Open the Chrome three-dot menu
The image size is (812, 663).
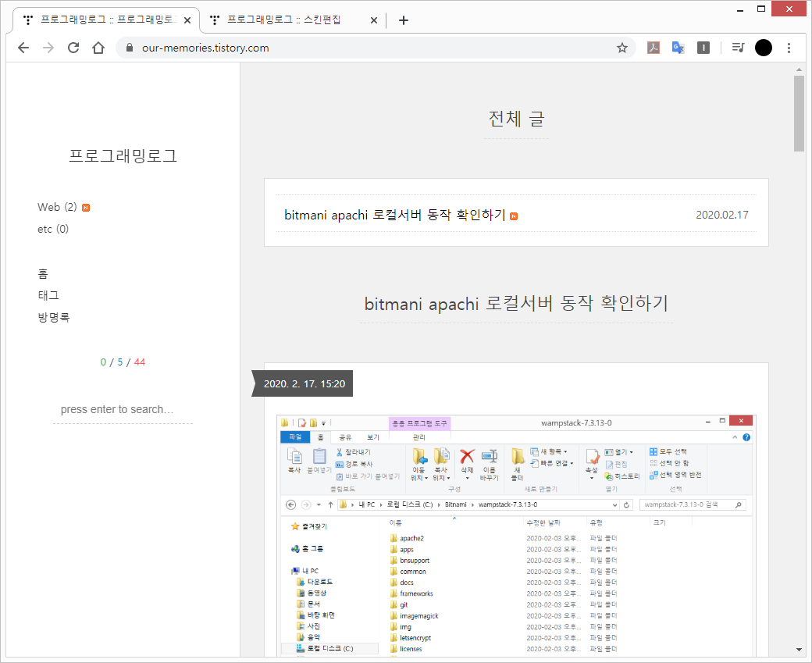tap(789, 48)
